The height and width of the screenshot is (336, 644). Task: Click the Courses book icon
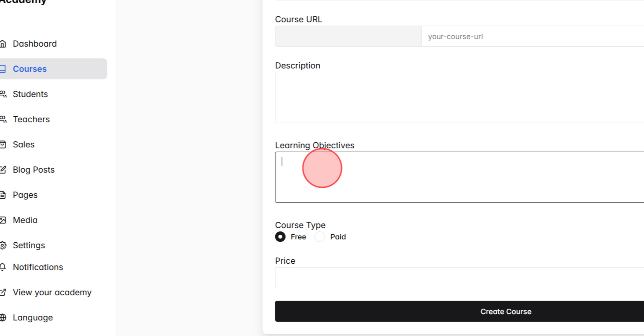(x=3, y=69)
